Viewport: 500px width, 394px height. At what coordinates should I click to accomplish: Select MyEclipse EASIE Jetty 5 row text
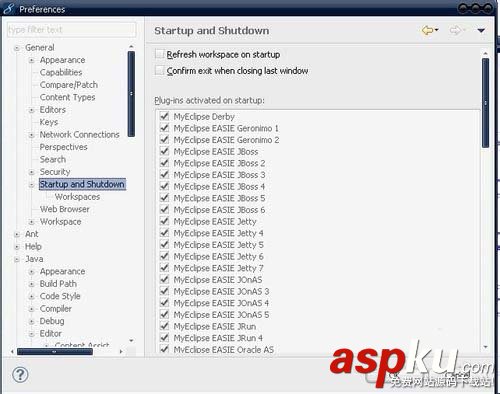coord(218,245)
